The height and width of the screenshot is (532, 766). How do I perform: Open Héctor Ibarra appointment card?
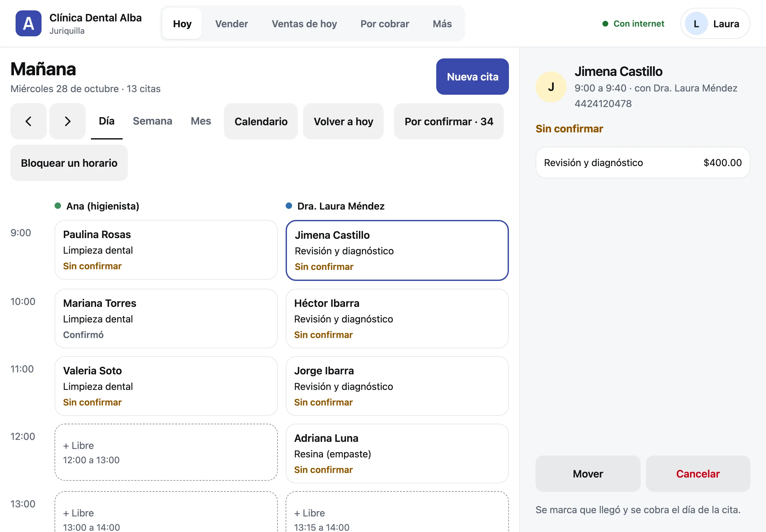coord(397,318)
